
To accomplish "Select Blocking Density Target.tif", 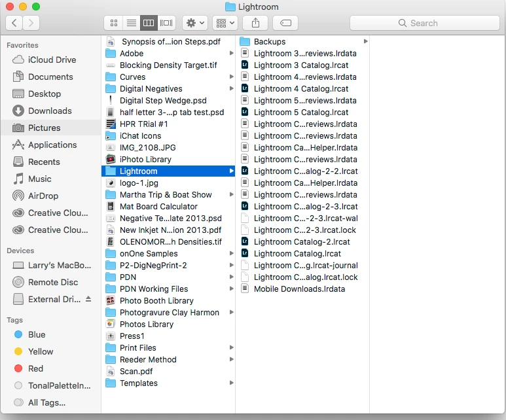I will [168, 65].
